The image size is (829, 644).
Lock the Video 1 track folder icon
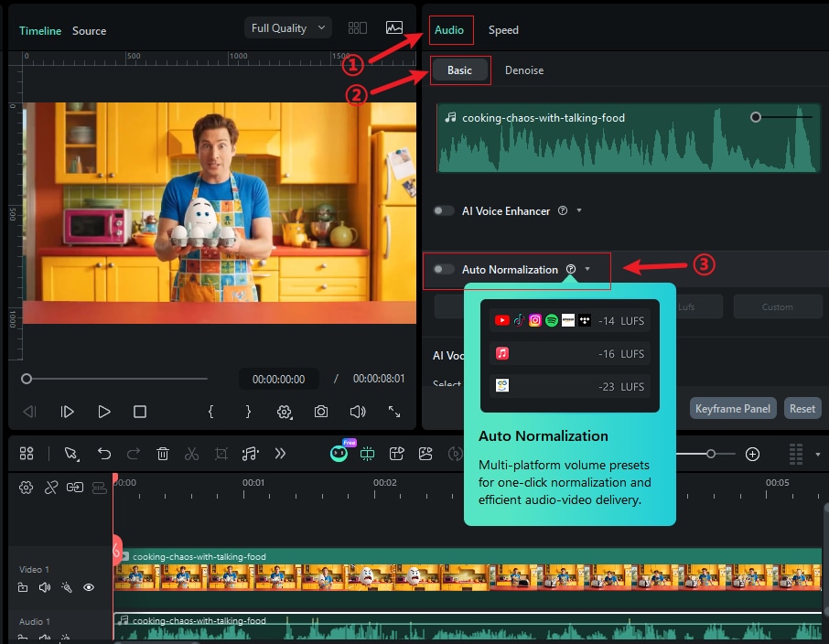click(x=23, y=587)
